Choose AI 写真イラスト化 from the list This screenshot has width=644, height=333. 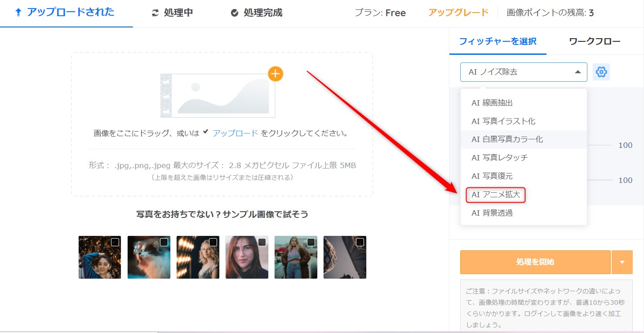tap(524, 121)
